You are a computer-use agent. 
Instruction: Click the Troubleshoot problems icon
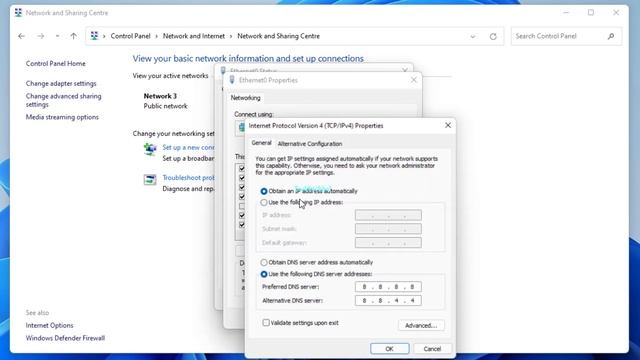tap(150, 180)
